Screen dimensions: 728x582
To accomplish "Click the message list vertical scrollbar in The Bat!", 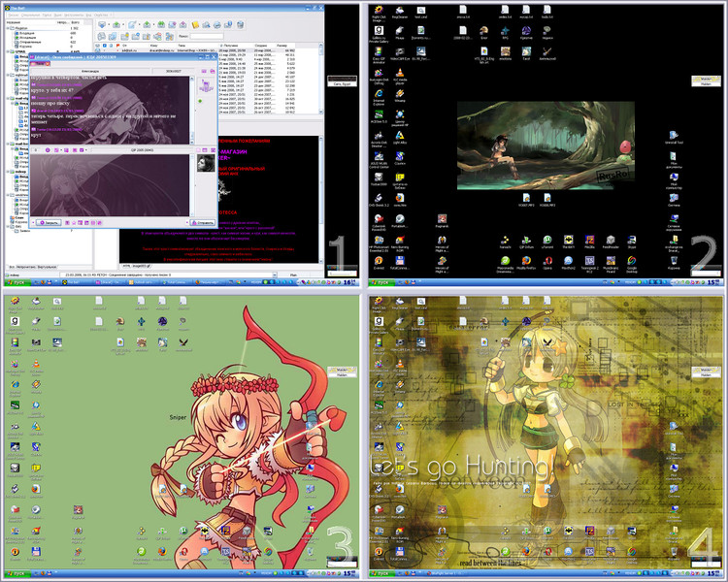I will tap(321, 79).
